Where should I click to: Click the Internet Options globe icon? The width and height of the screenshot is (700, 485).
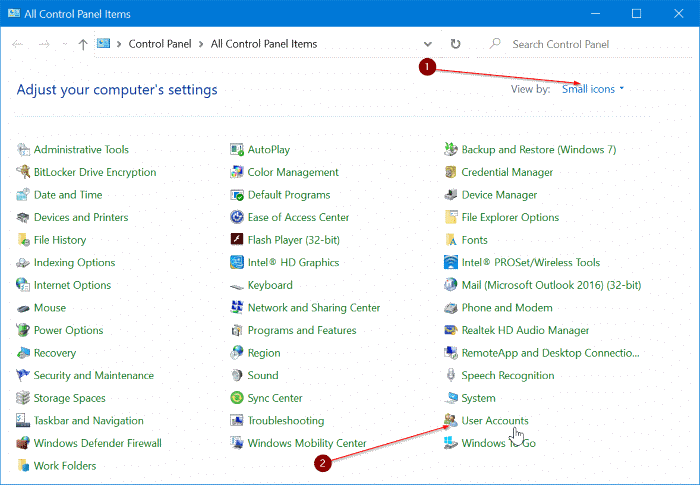tap(23, 285)
